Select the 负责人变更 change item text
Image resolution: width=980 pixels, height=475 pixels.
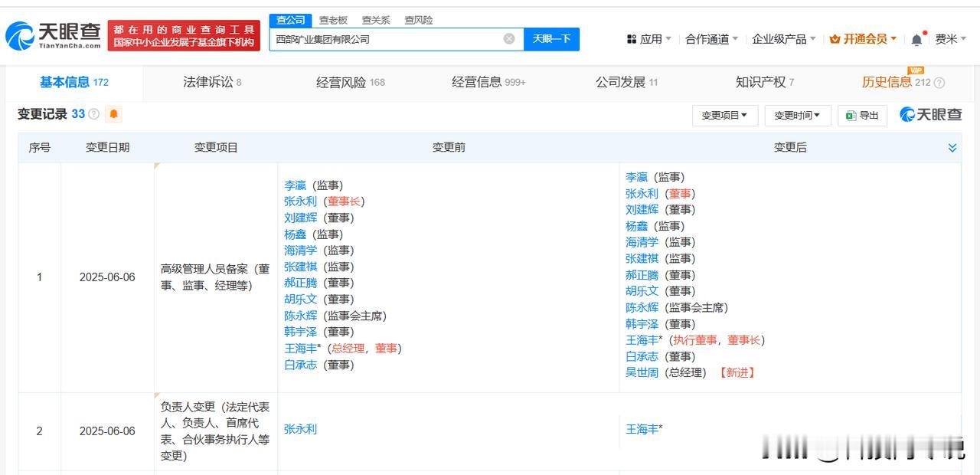215,431
